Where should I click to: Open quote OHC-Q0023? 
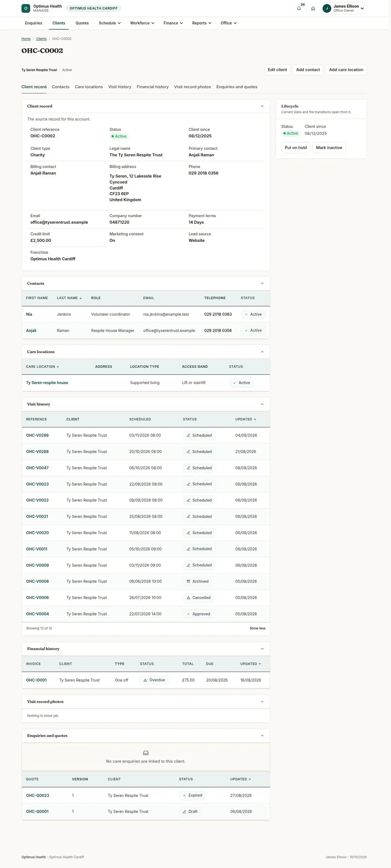37,795
